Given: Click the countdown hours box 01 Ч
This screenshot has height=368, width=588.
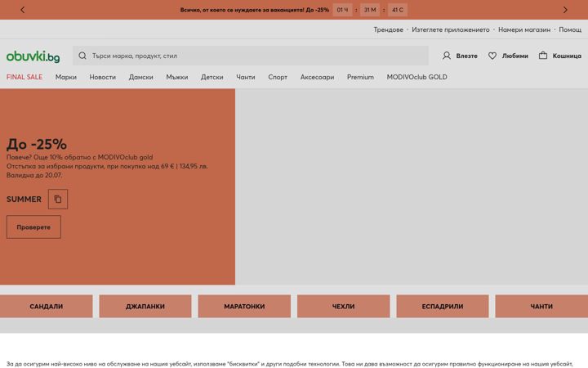Looking at the screenshot, I should [342, 10].
